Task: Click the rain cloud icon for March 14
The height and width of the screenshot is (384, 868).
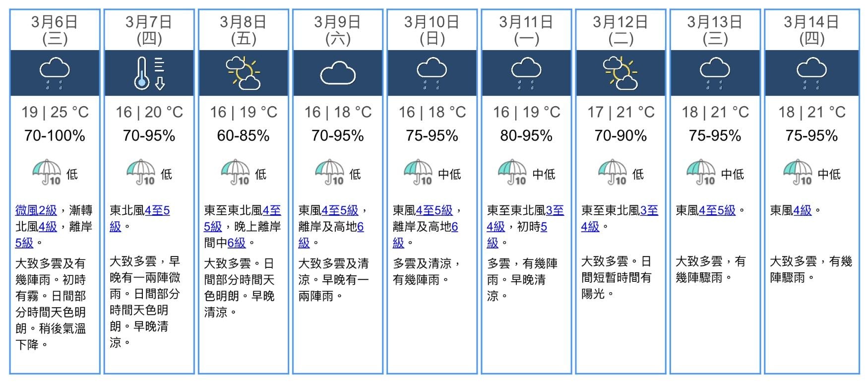Action: pyautogui.click(x=811, y=73)
